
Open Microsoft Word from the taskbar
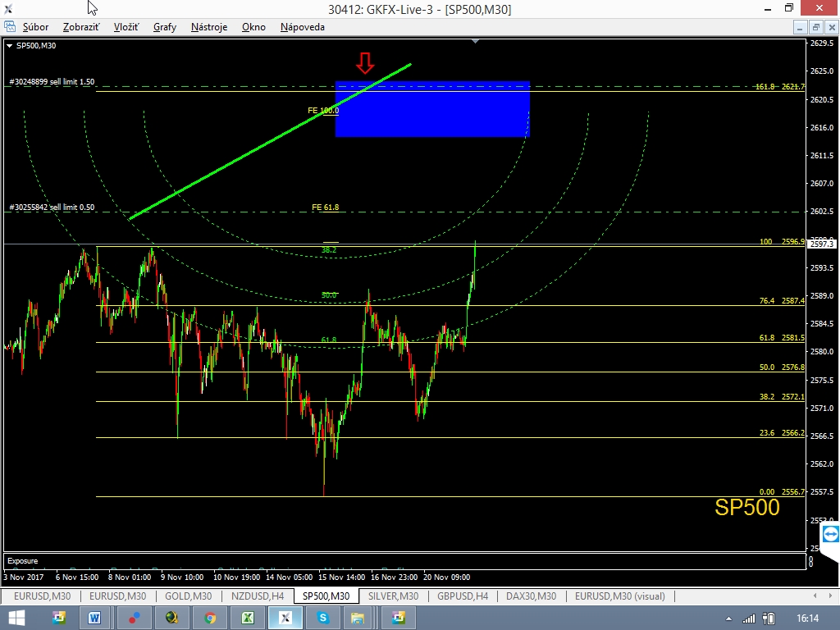(x=94, y=618)
